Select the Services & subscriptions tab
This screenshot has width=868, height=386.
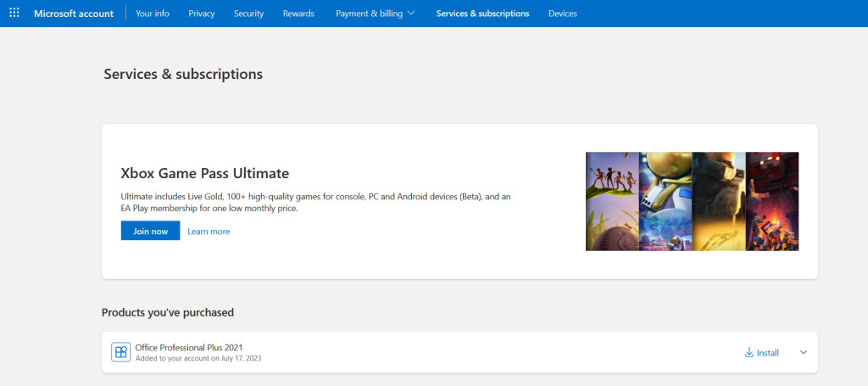(482, 14)
